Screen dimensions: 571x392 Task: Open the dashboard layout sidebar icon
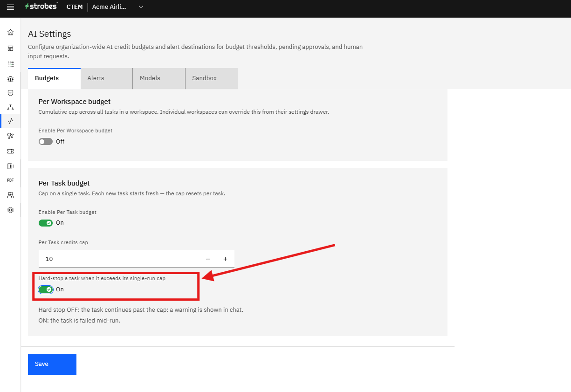click(x=10, y=48)
